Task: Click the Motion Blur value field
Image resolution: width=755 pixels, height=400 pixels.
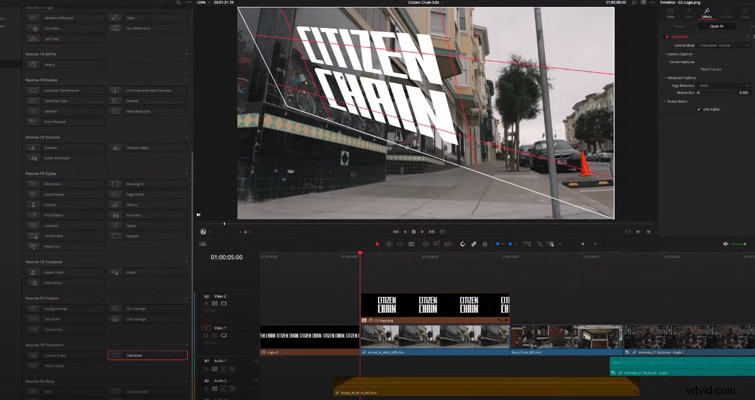Action: pos(744,92)
